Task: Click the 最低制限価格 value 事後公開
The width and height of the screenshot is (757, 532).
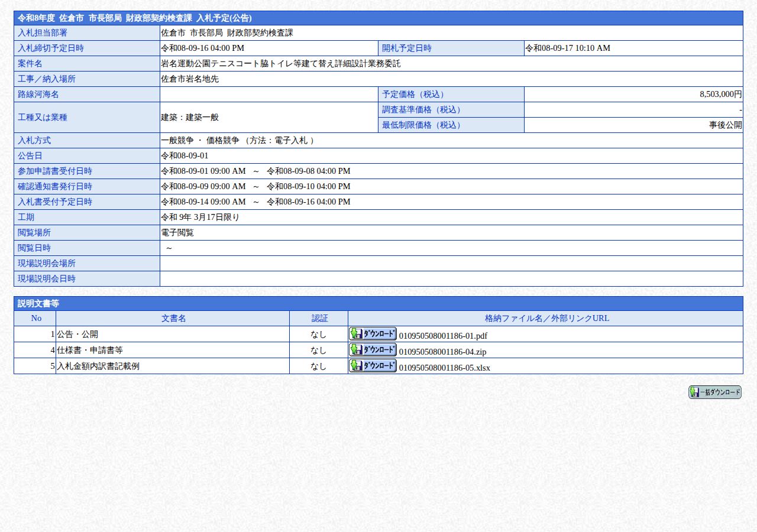Action: (x=726, y=125)
